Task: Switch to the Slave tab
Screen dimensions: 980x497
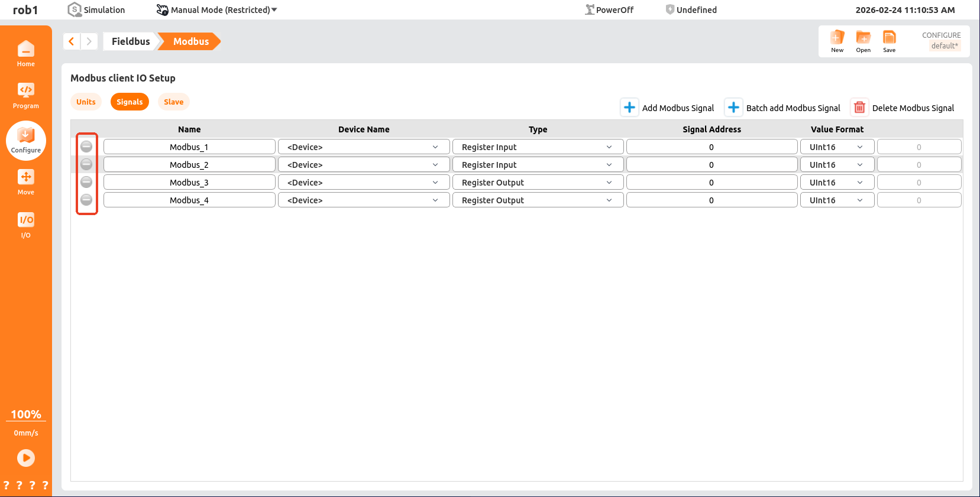Action: coord(173,102)
